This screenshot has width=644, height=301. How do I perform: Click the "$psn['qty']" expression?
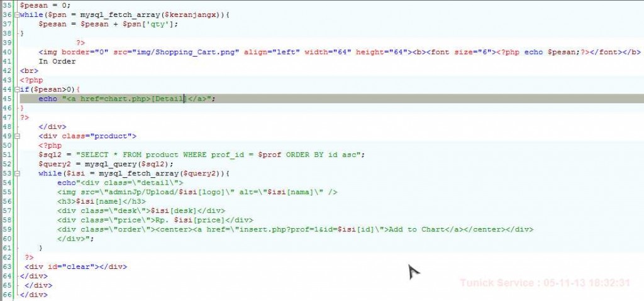click(150, 25)
